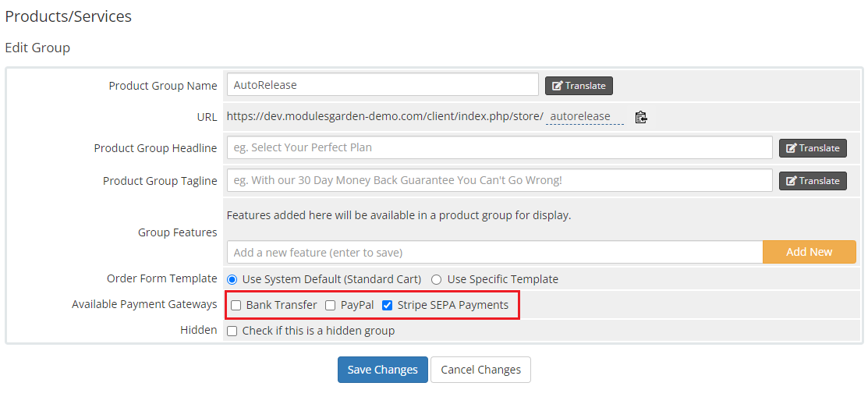Viewport: 868px width, 404px height.
Task: Enable the PayPal payment gateway checkbox
Action: click(x=331, y=305)
